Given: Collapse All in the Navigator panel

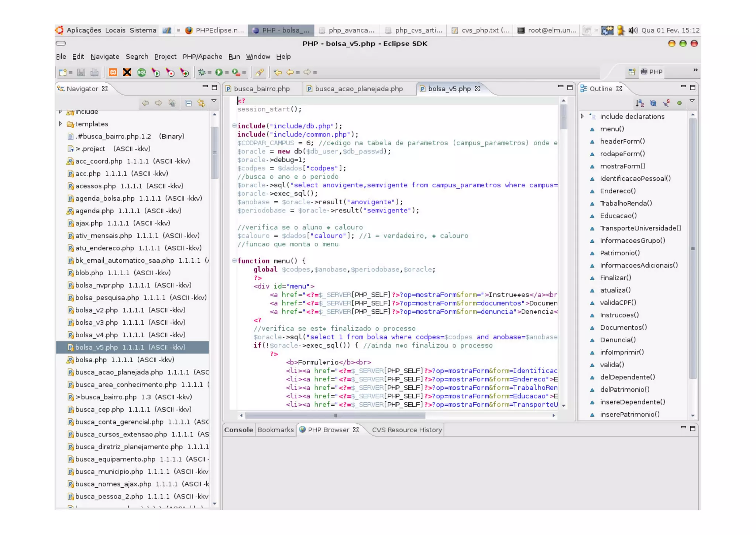Looking at the screenshot, I should tap(188, 103).
